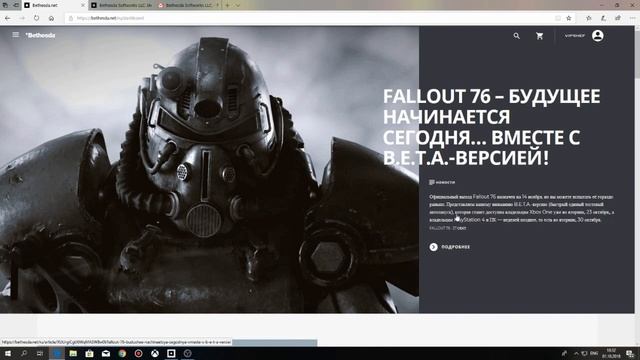The image size is (640, 360).
Task: Open the Windows Start menu
Action: pyautogui.click(x=8, y=353)
